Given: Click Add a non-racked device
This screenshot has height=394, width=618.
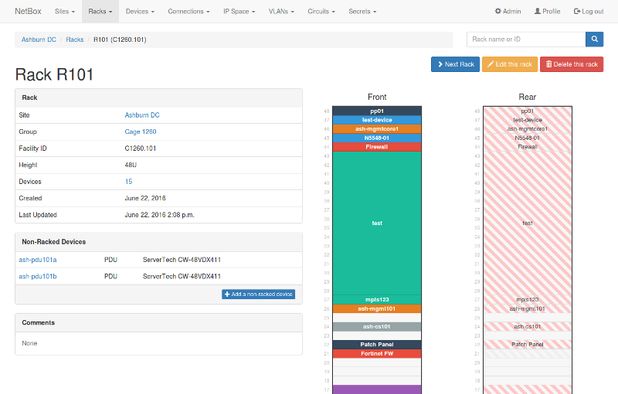Looking at the screenshot, I should coord(258,294).
